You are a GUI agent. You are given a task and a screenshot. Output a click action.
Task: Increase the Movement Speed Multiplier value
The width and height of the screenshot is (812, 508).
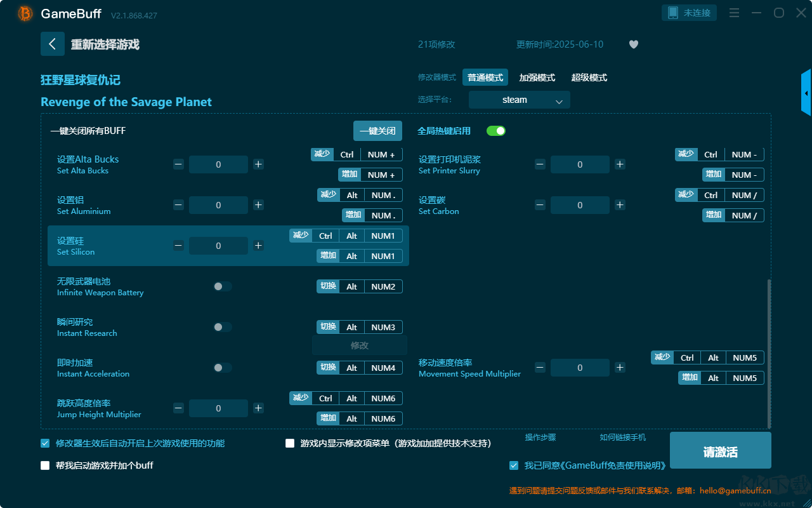click(x=620, y=368)
